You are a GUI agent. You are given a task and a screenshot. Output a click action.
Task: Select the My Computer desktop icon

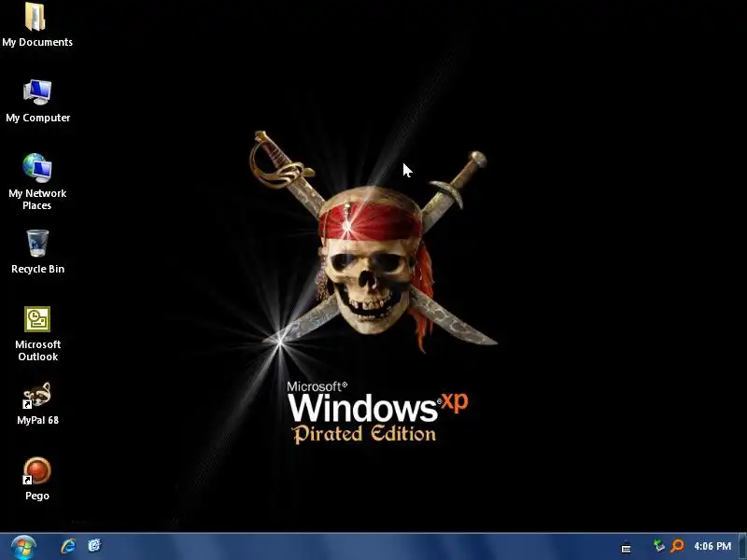(37, 92)
